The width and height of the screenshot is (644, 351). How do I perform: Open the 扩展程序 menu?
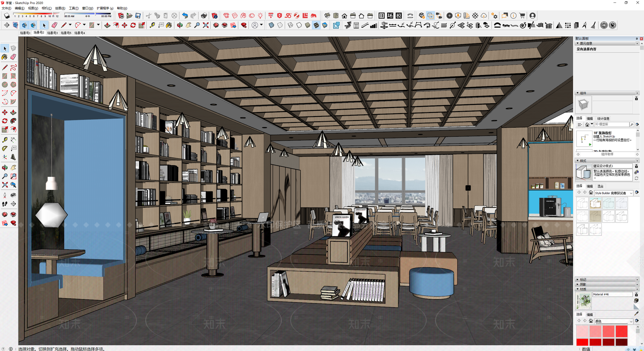click(x=105, y=8)
